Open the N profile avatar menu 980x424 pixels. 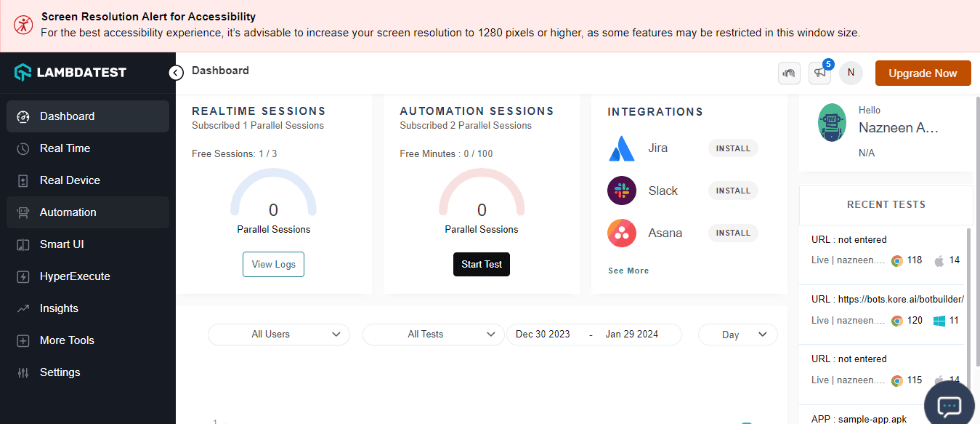point(851,73)
